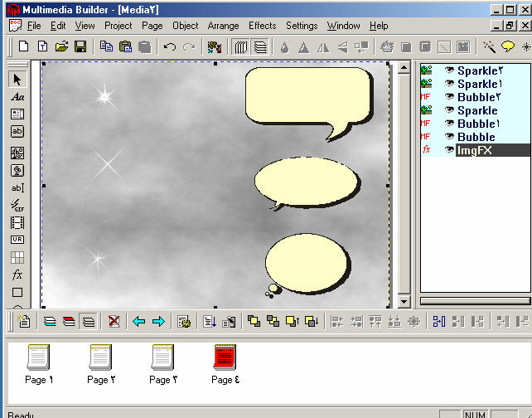Go to previous page with cyan left arrow
532x418 pixels.
(x=138, y=321)
